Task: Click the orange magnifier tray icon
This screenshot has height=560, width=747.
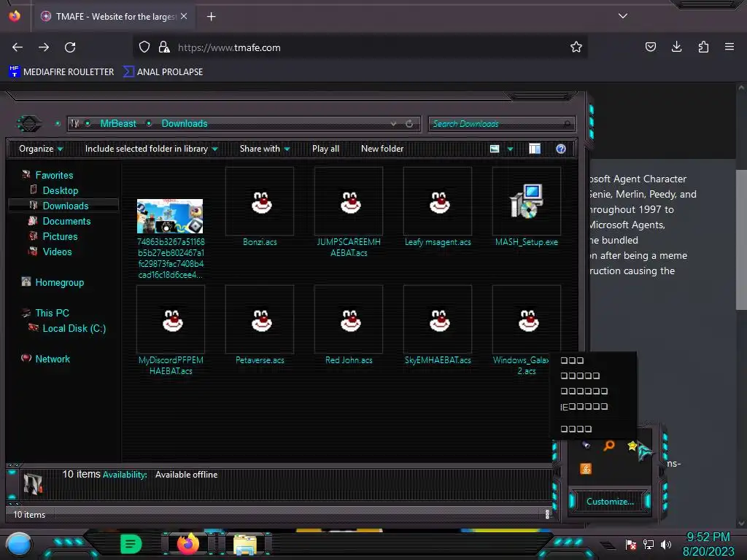Action: tap(609, 446)
